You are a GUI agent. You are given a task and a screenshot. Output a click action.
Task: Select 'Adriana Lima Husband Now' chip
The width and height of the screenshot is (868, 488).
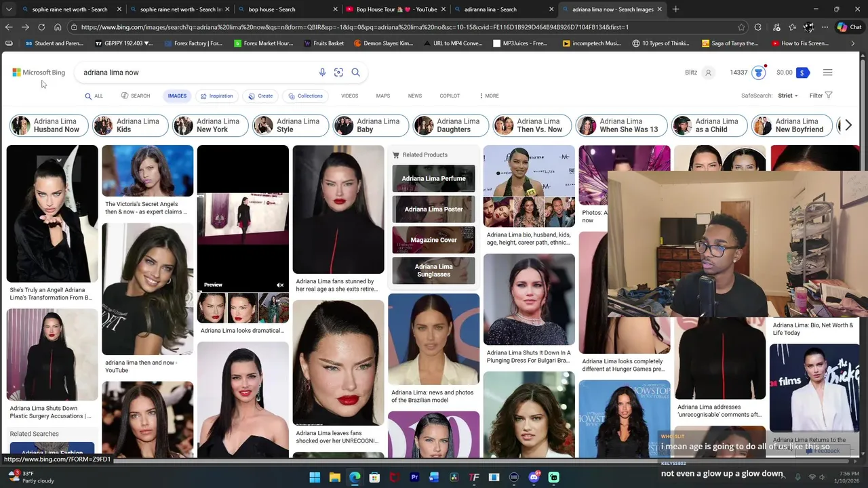coord(49,125)
